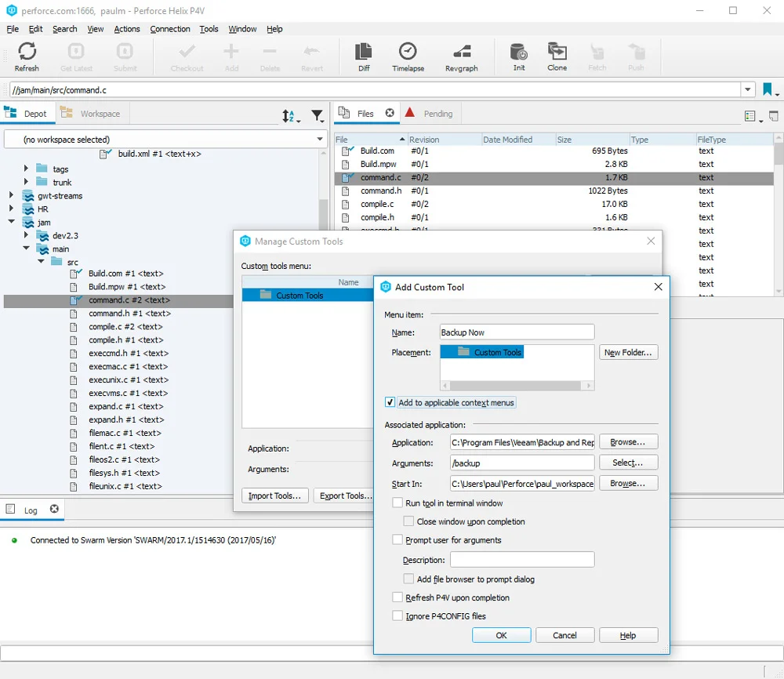The height and width of the screenshot is (679, 784).
Task: Open the Connection menu
Action: [x=170, y=29]
